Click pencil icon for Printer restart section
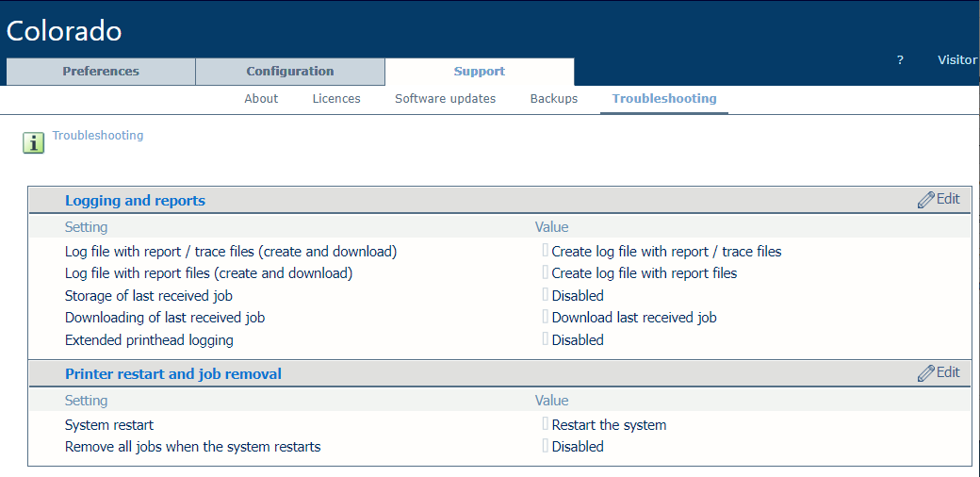 pos(926,373)
